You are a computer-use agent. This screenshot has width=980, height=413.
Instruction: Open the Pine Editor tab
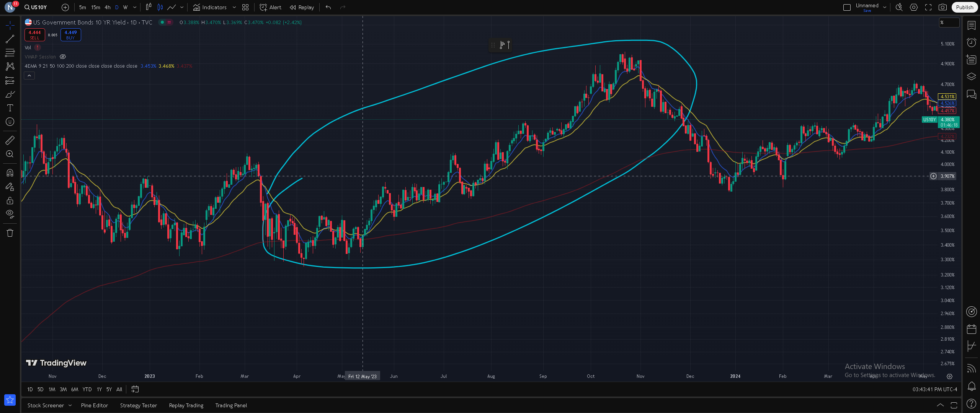coord(95,405)
